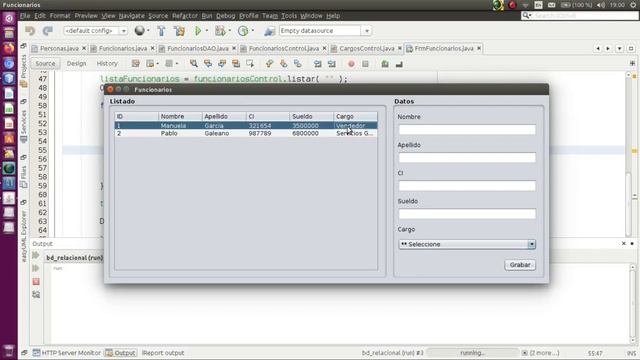
Task: Open the File menu
Action: click(x=25, y=16)
